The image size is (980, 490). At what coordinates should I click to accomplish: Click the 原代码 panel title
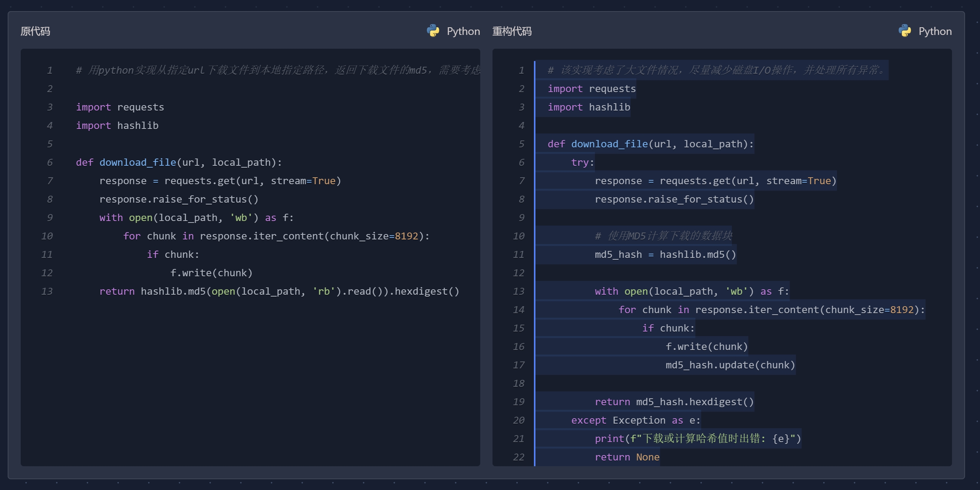(35, 31)
